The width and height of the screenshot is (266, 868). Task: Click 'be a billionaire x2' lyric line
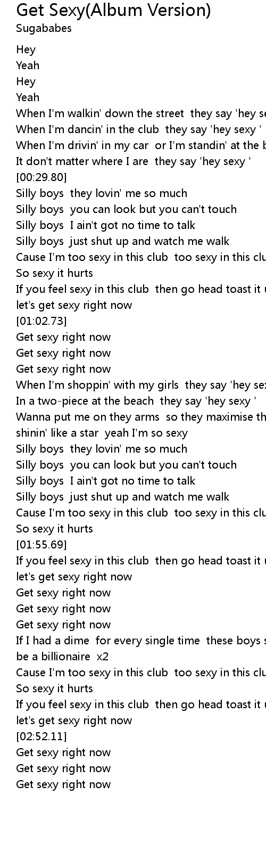tap(63, 657)
